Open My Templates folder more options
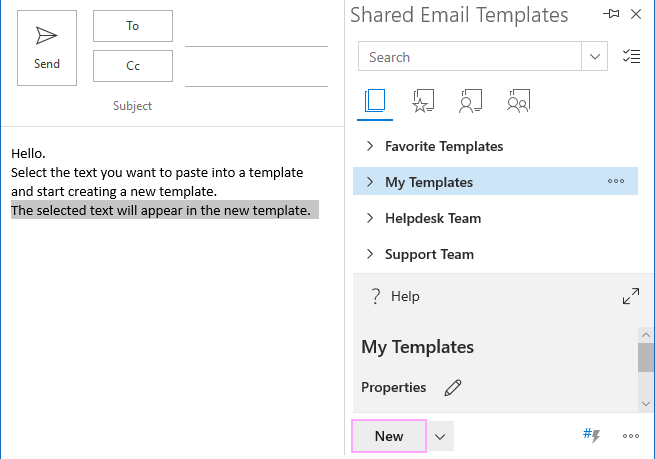The height and width of the screenshot is (459, 655). [616, 181]
